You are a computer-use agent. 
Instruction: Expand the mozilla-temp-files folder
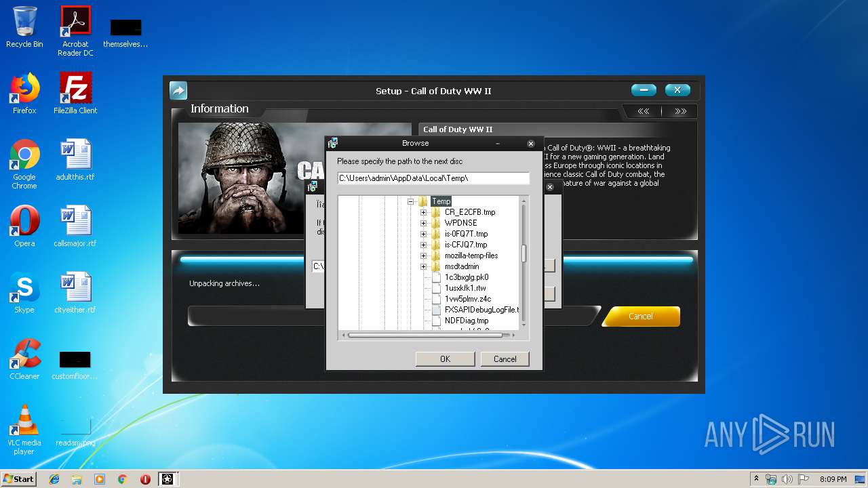(x=424, y=256)
